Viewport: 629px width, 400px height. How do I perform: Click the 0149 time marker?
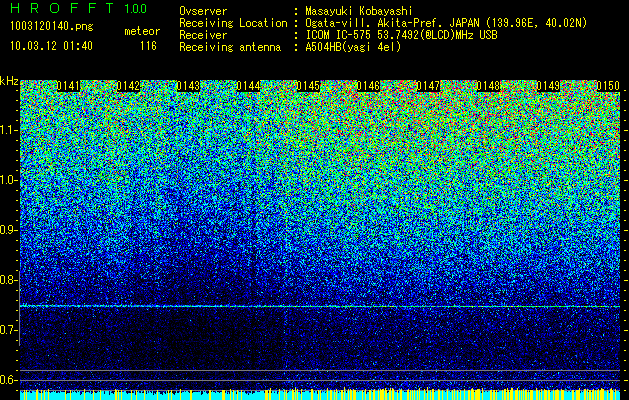tap(548, 86)
